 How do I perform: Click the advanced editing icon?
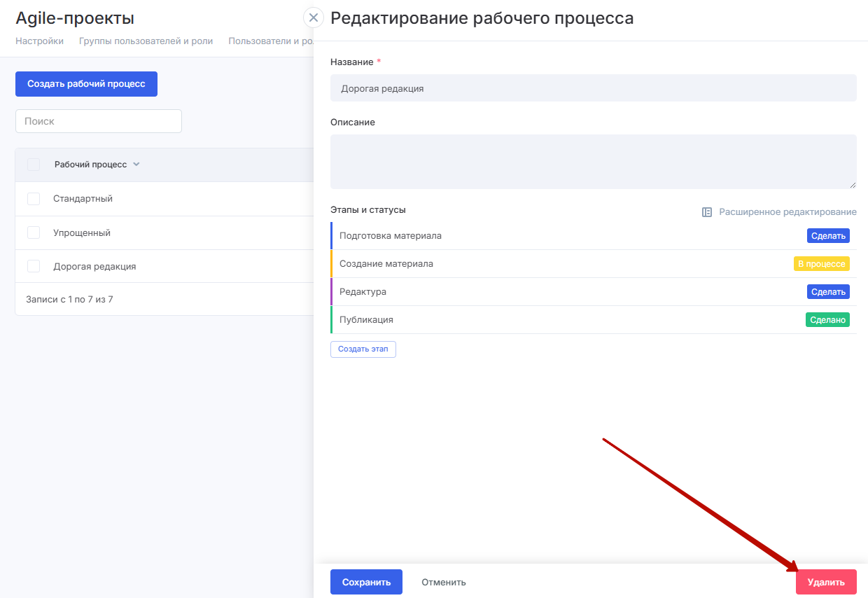point(707,212)
